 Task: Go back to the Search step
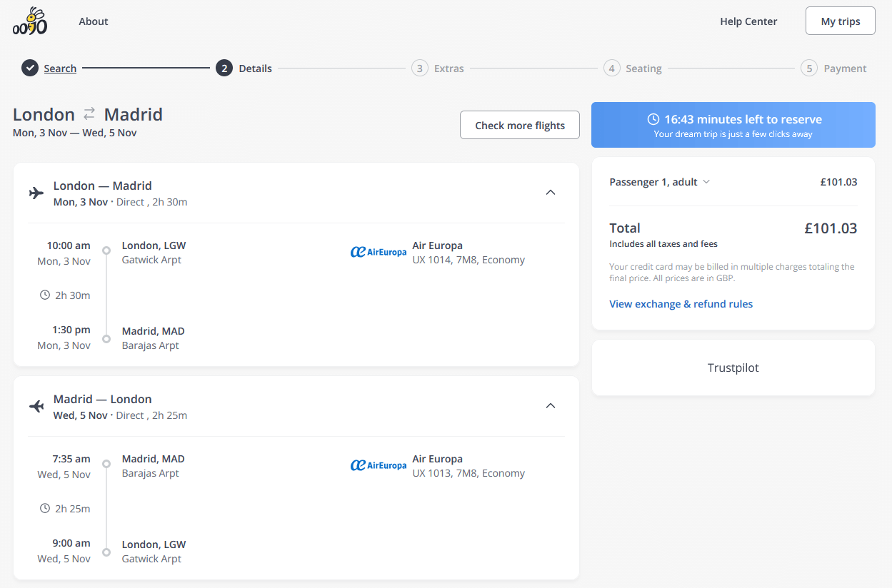[60, 69]
